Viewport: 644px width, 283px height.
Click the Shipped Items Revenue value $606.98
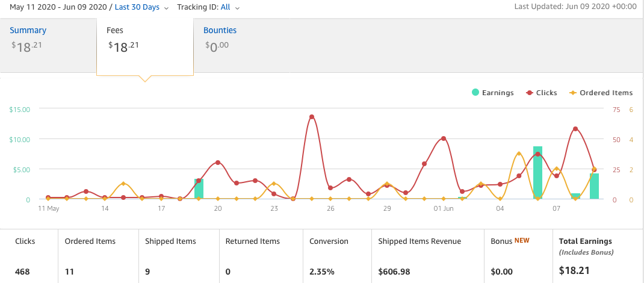394,272
